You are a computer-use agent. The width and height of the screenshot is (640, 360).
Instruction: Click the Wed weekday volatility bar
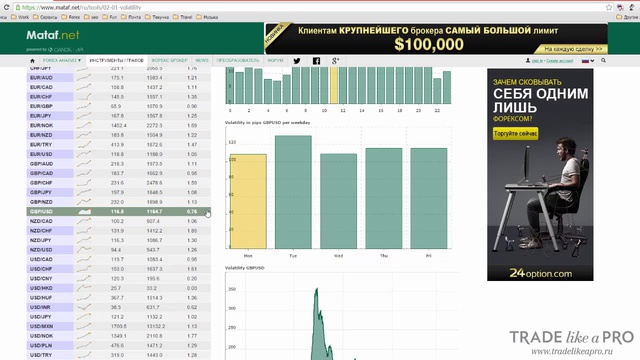pyautogui.click(x=338, y=201)
